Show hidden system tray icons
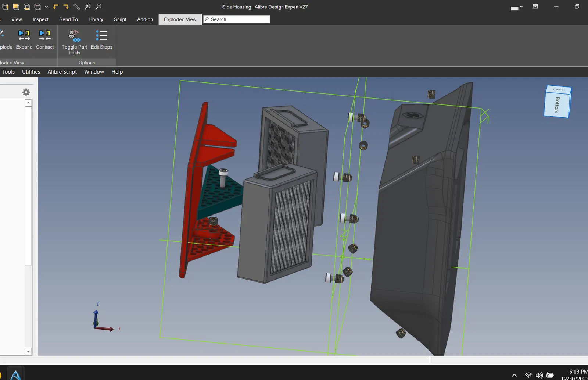 (514, 375)
